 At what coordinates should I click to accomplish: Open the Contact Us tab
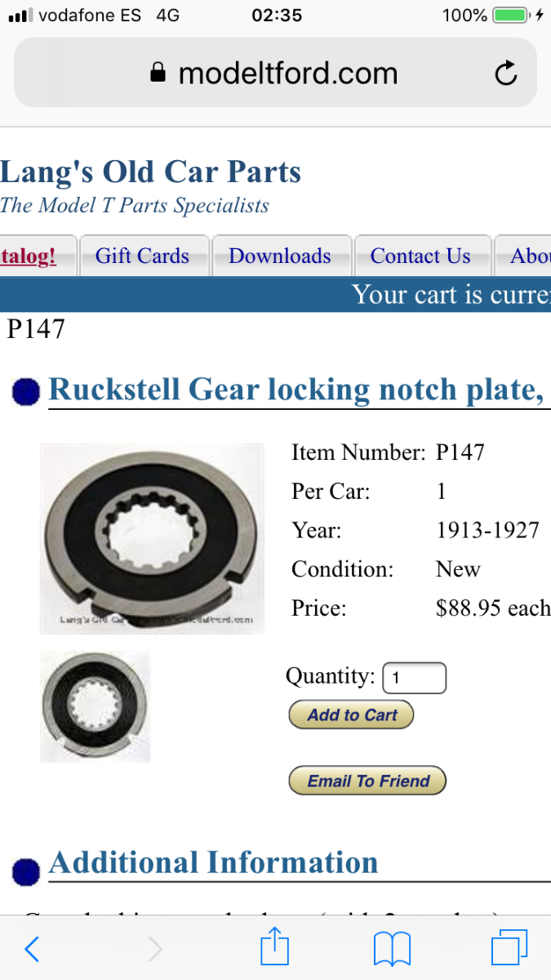(x=420, y=256)
